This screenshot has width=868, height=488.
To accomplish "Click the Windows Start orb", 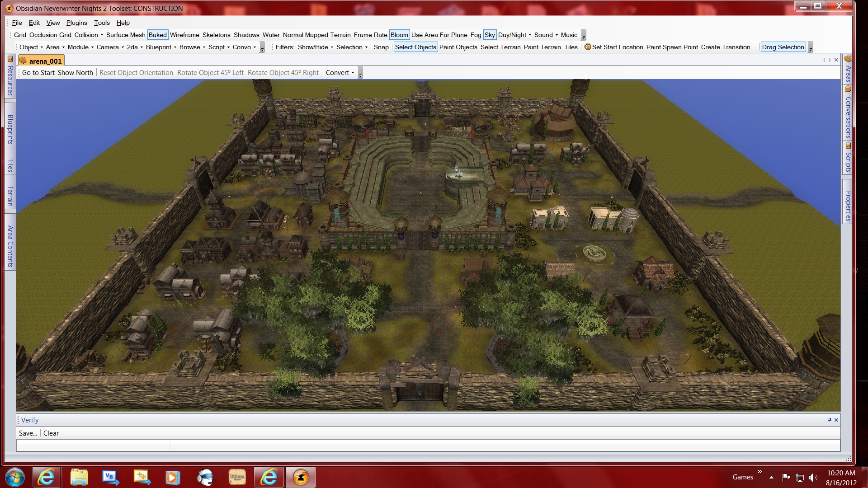I will pos(14,477).
